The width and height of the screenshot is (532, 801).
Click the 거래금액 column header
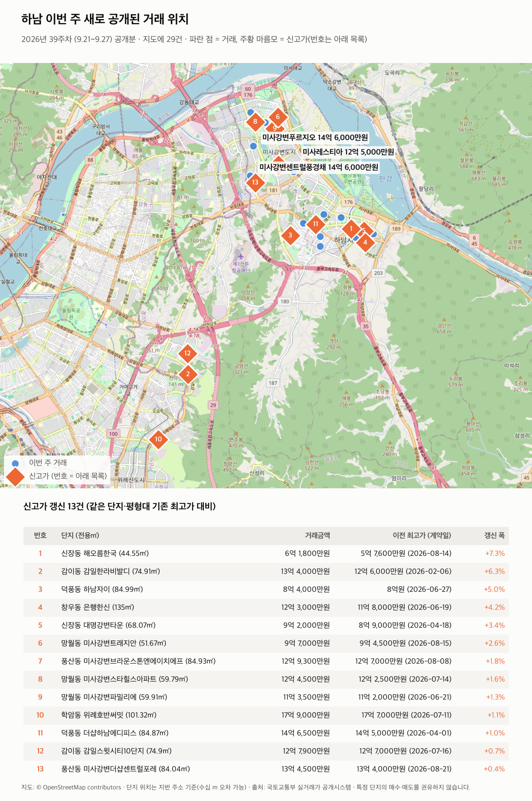click(317, 535)
